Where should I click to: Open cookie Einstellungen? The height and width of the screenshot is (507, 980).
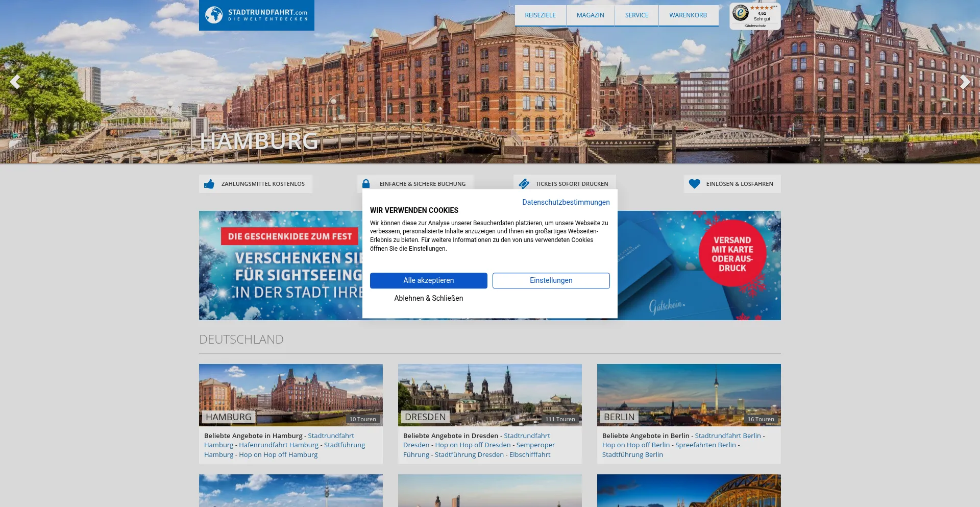[x=551, y=280]
